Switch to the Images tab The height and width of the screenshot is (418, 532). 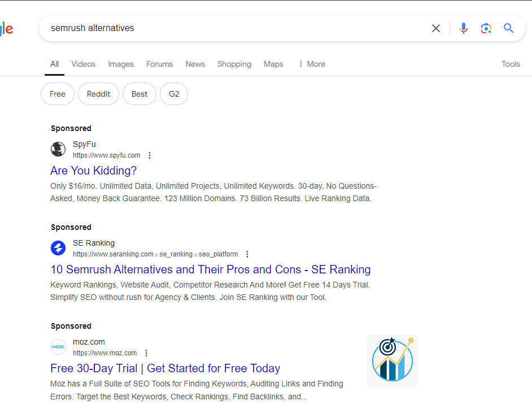[121, 64]
